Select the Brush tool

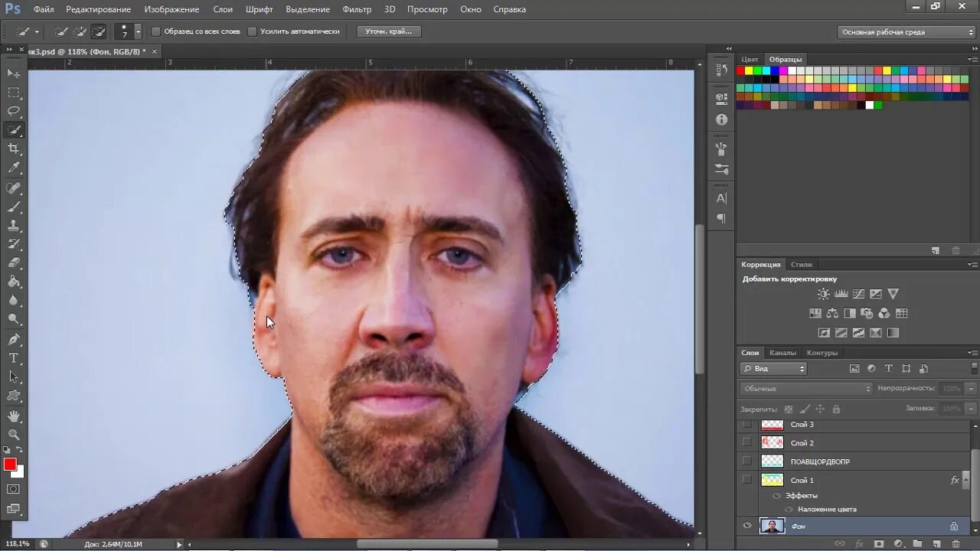point(14,207)
